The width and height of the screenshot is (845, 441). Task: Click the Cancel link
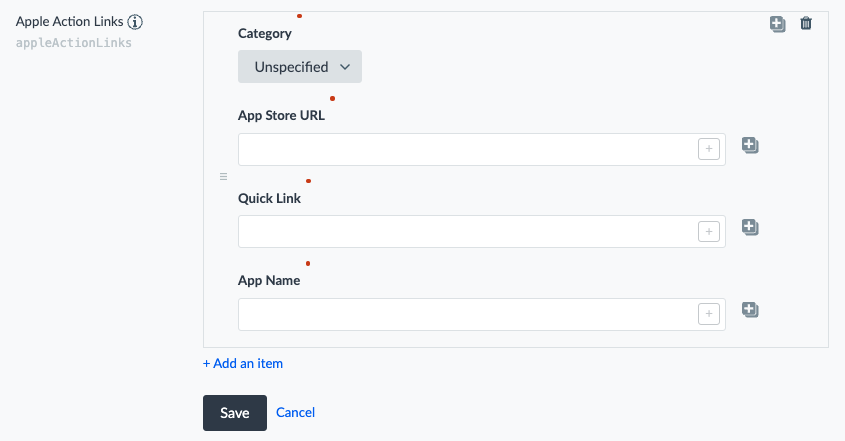(295, 412)
